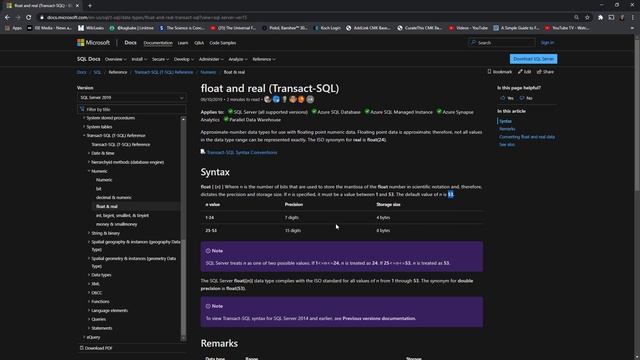The image size is (640, 360).
Task: Expand String & binary tree node
Action: point(89,233)
